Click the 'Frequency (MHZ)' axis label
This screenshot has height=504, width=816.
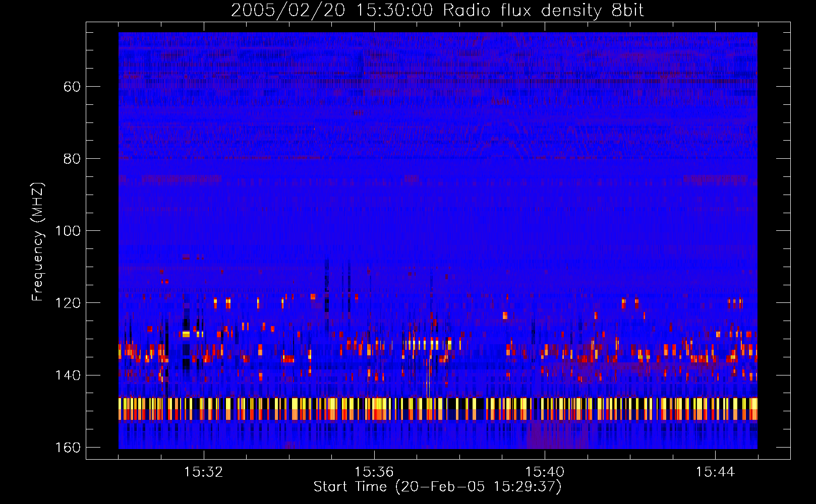38,242
